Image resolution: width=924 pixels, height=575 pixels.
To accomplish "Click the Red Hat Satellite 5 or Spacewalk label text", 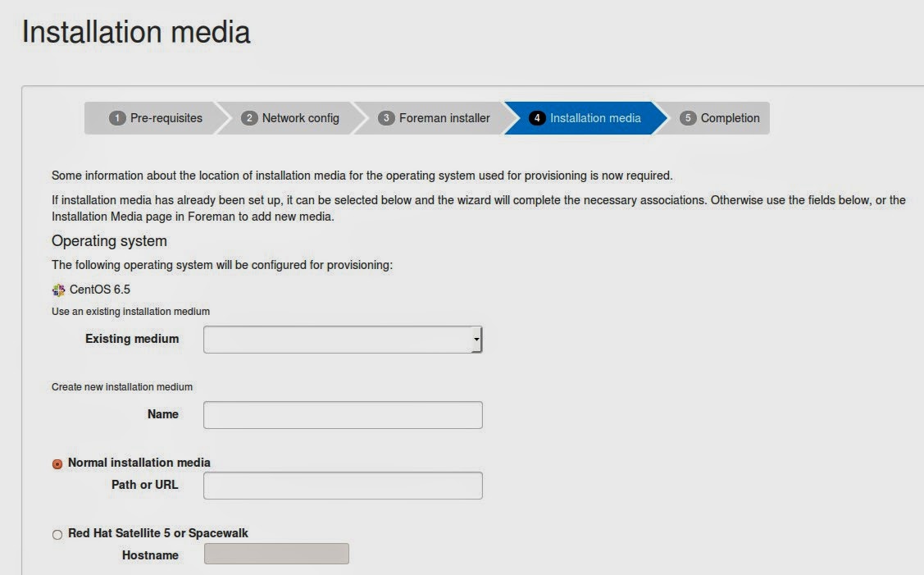I will (x=158, y=533).
